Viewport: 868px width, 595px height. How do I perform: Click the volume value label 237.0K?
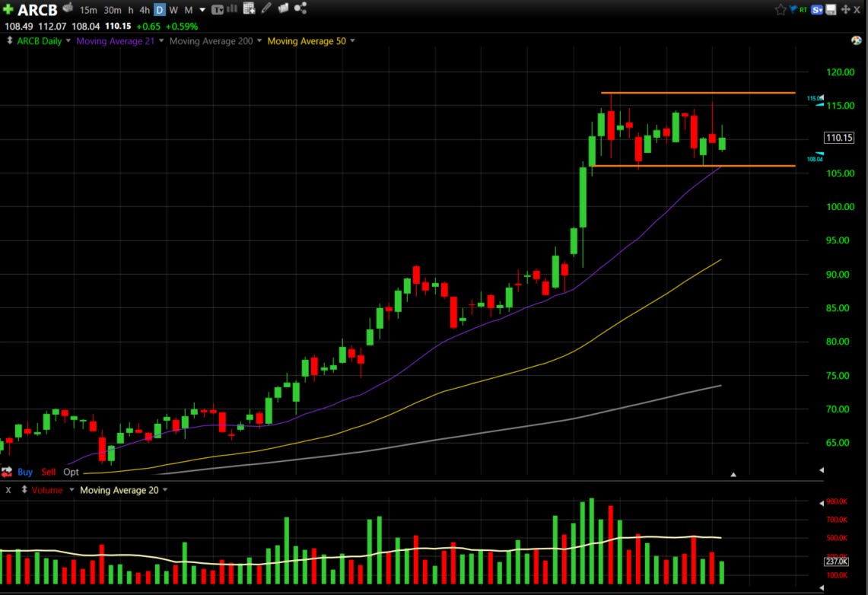[837, 562]
